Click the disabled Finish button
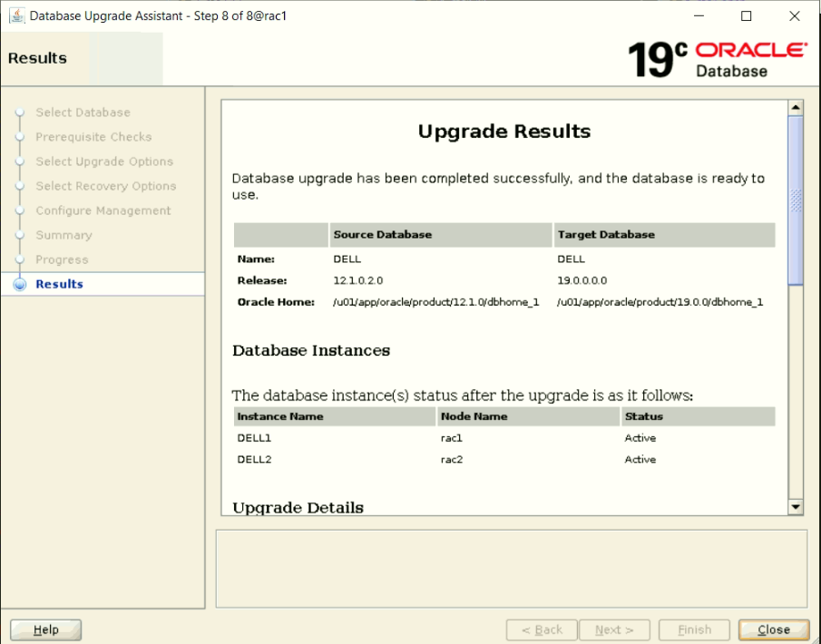The height and width of the screenshot is (644, 821). click(x=694, y=629)
